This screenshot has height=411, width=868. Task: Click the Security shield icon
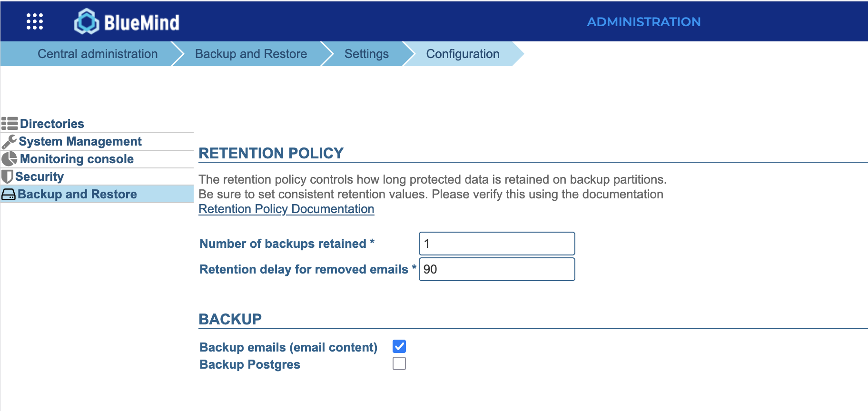click(7, 176)
